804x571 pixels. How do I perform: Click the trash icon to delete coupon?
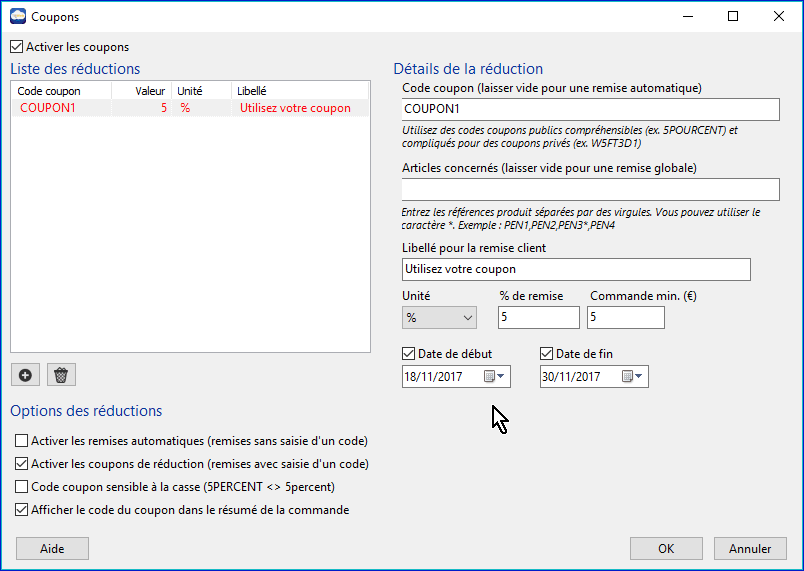click(x=61, y=375)
